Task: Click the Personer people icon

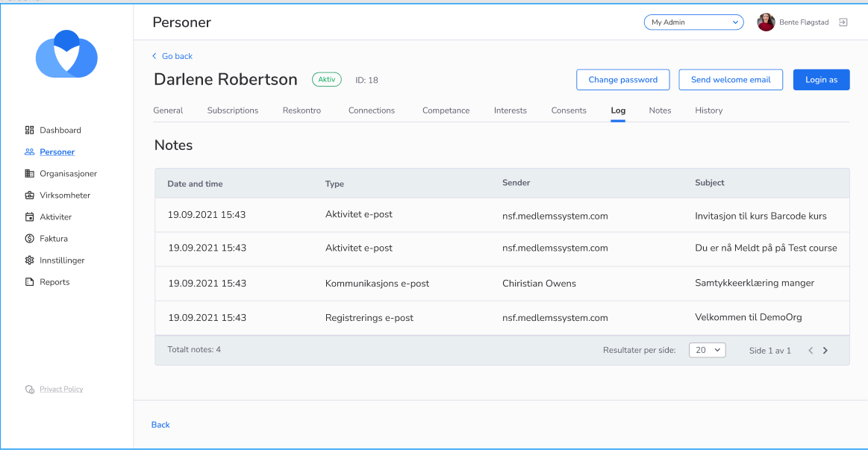Action: click(29, 151)
